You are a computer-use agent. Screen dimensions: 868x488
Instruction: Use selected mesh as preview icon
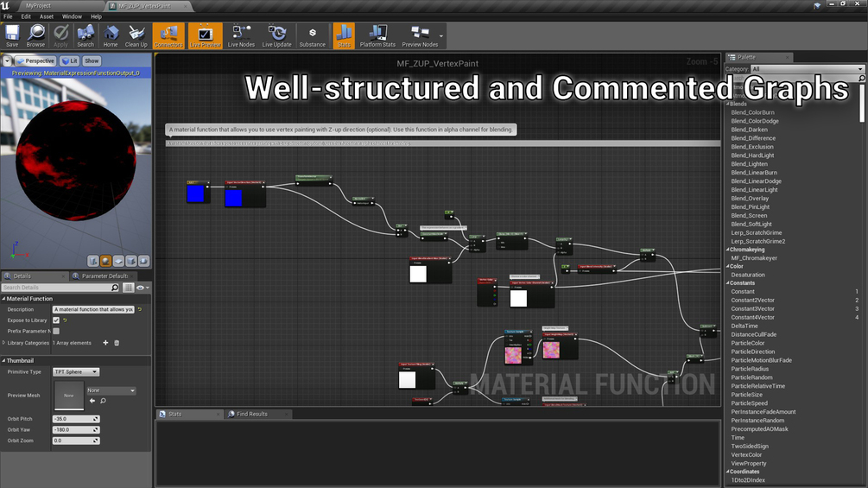(x=143, y=261)
